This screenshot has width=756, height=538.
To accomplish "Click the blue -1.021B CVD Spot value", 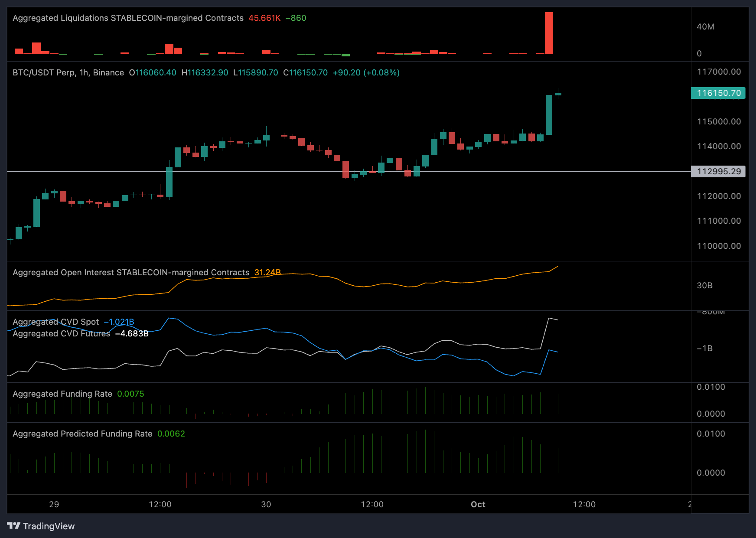I will (119, 322).
